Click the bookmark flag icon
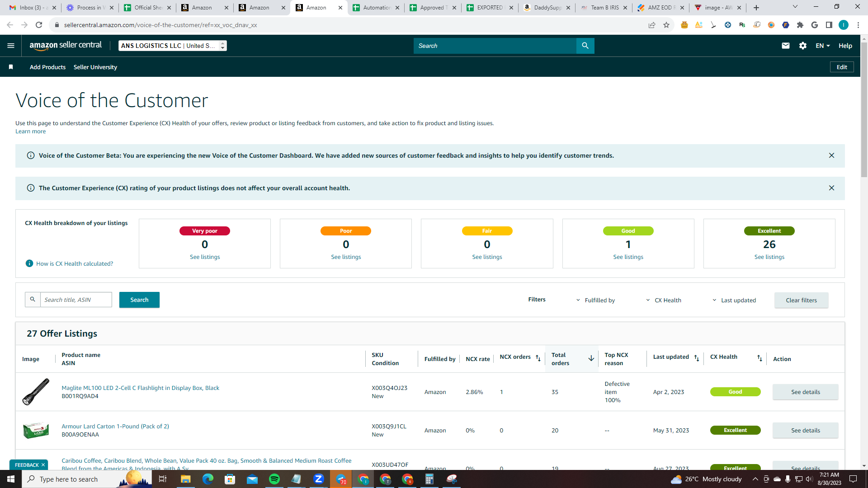This screenshot has width=868, height=488. [x=11, y=67]
